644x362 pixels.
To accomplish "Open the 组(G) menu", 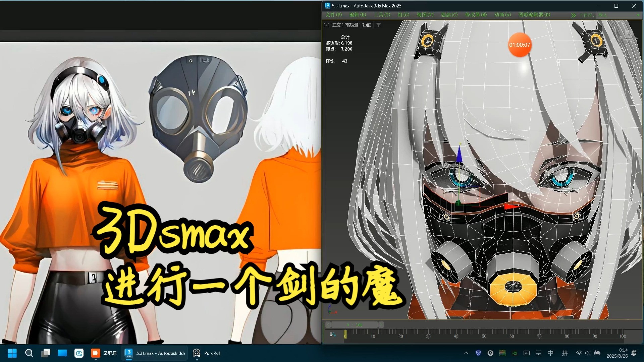I will (x=404, y=15).
